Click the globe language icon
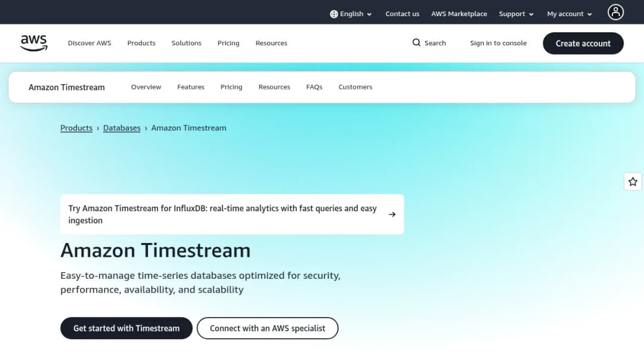644x363 pixels. click(x=334, y=14)
